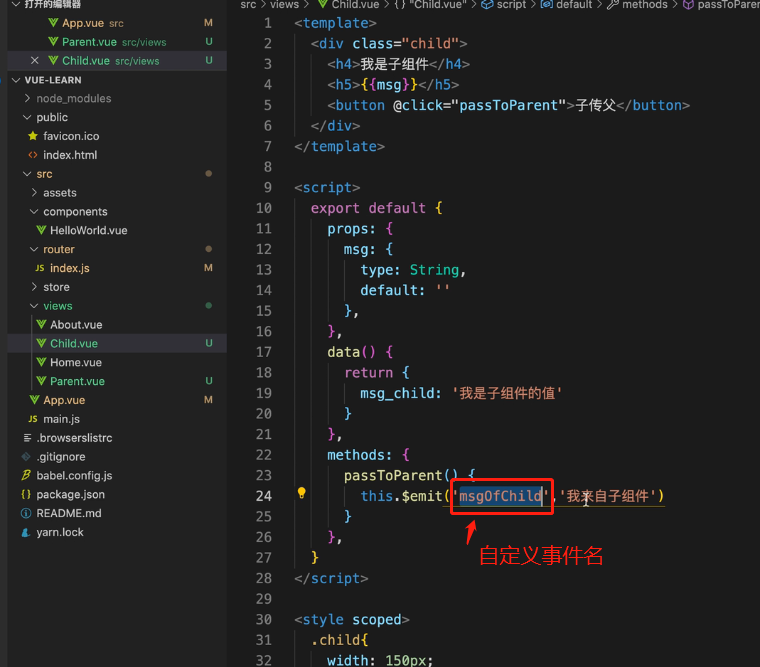Click line number 10 in the gutter
Screen dimensions: 760x667
coord(264,208)
